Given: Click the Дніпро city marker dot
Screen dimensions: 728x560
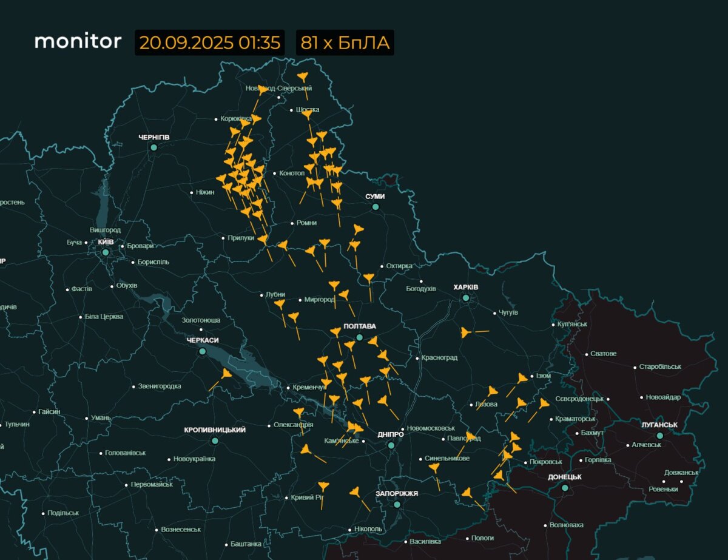Looking at the screenshot, I should point(391,445).
